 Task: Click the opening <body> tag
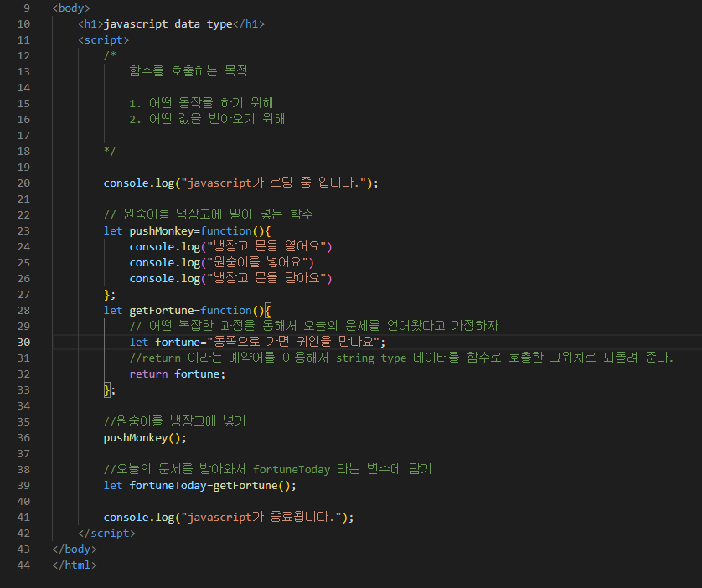click(71, 8)
